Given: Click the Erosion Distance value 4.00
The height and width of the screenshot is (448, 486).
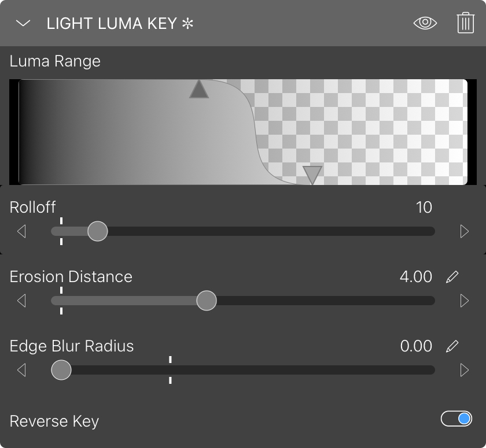Looking at the screenshot, I should (x=415, y=277).
